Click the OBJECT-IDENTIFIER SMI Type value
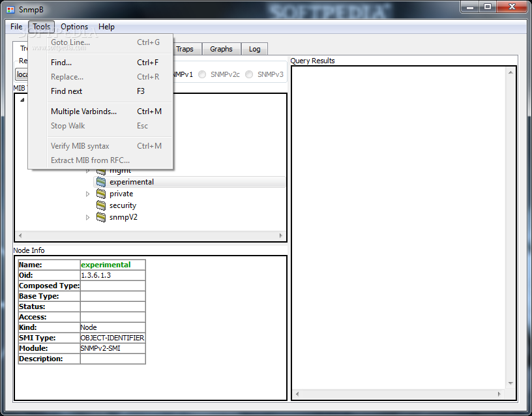The width and height of the screenshot is (532, 416). 112,338
